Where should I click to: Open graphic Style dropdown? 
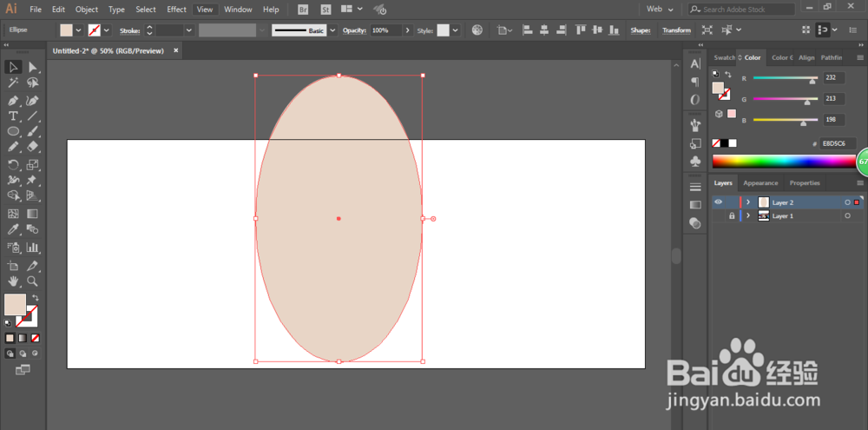coord(456,30)
